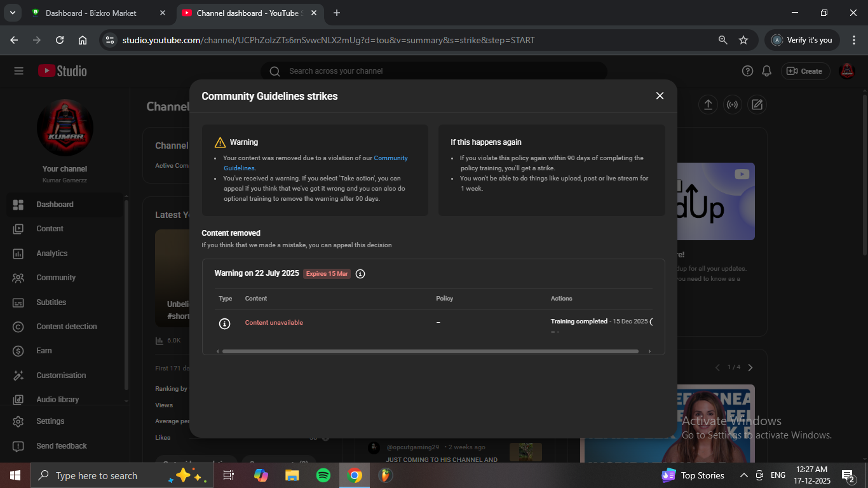This screenshot has width=868, height=488.
Task: Open Analytics in the left sidebar
Action: [x=51, y=254]
